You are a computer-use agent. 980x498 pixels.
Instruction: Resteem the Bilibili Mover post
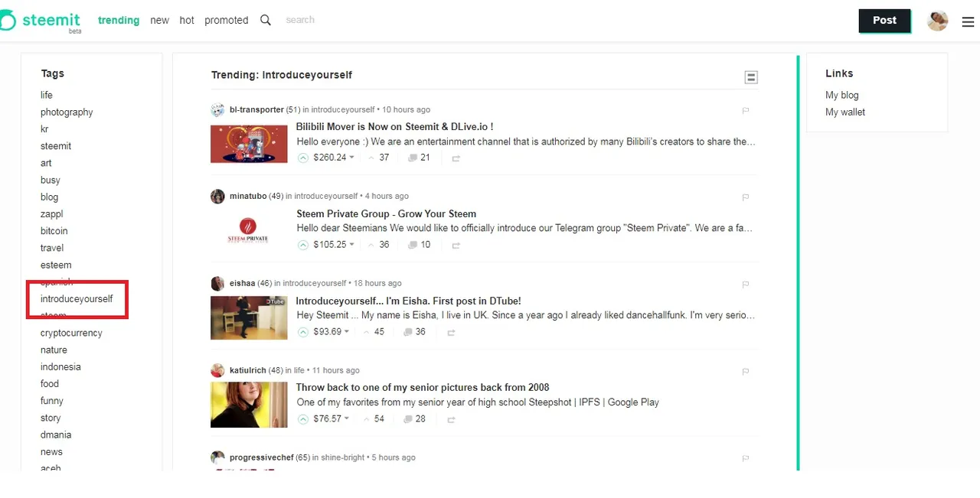[x=456, y=158]
